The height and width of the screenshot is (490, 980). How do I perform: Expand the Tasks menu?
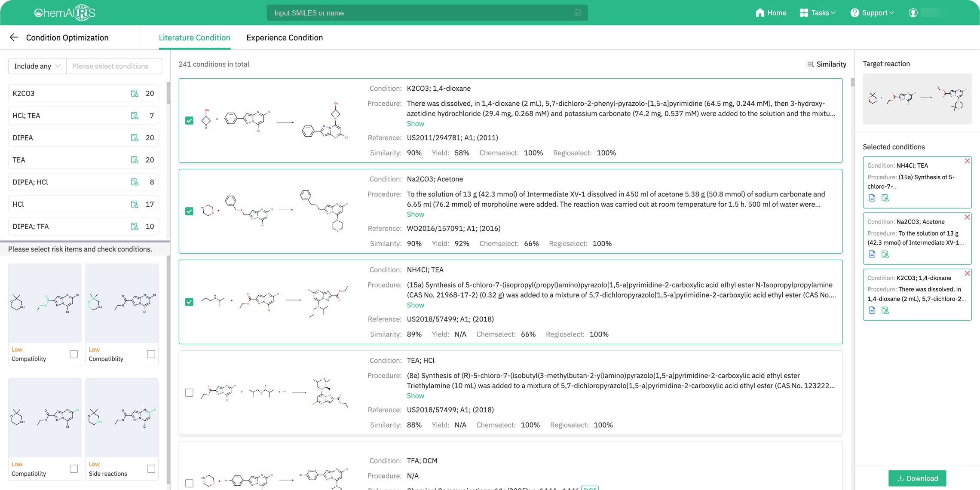click(818, 13)
